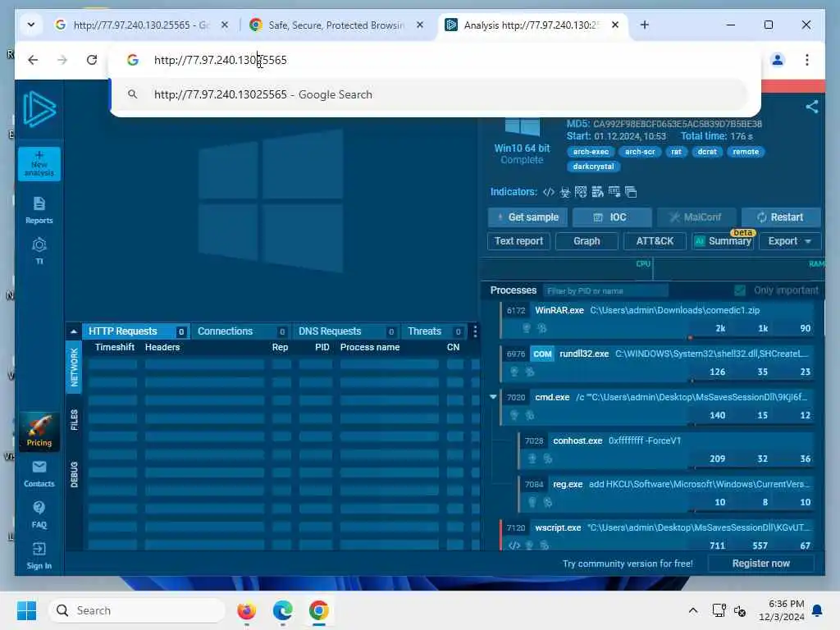Click the Windows taskbar Search box
The height and width of the screenshot is (630, 840).
[137, 610]
